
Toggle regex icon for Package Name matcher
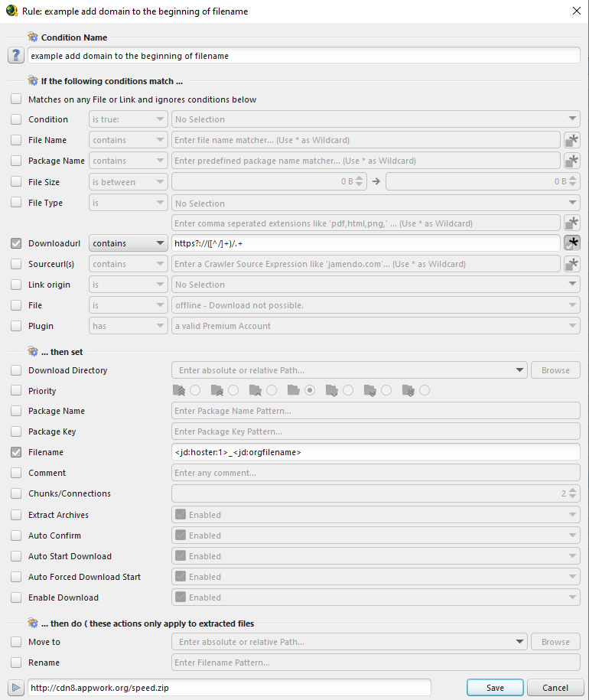click(x=572, y=161)
